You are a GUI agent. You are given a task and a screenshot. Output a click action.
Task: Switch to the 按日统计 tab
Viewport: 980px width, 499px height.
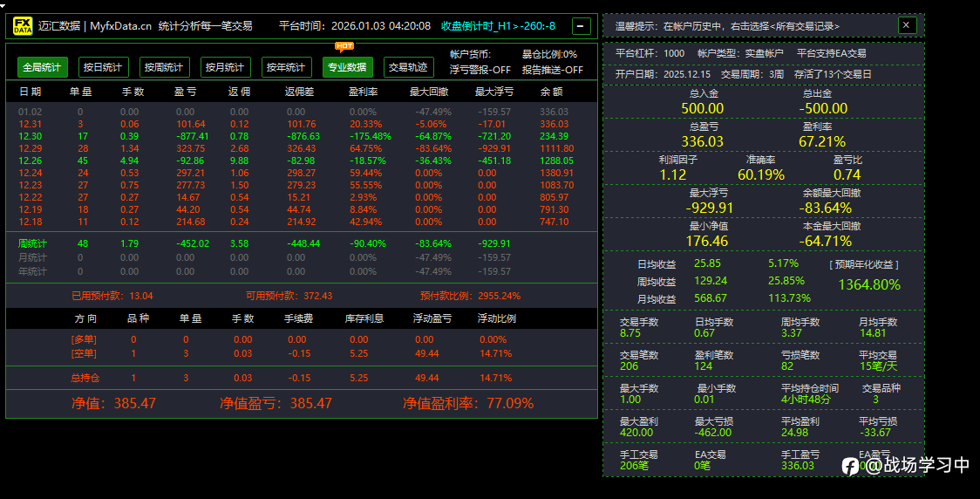103,67
